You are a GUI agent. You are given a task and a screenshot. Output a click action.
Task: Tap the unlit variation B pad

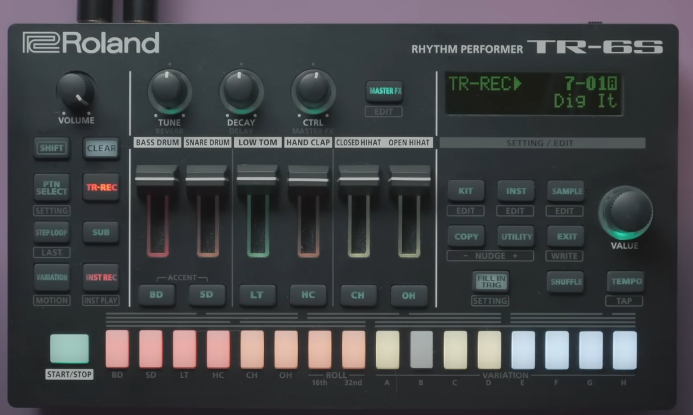point(421,350)
